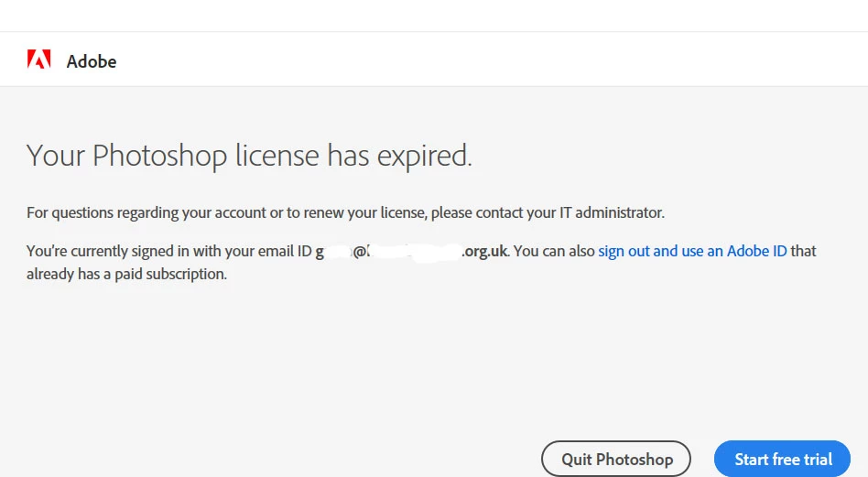Select the 'Your Photoshop license has expired.' heading

249,156
